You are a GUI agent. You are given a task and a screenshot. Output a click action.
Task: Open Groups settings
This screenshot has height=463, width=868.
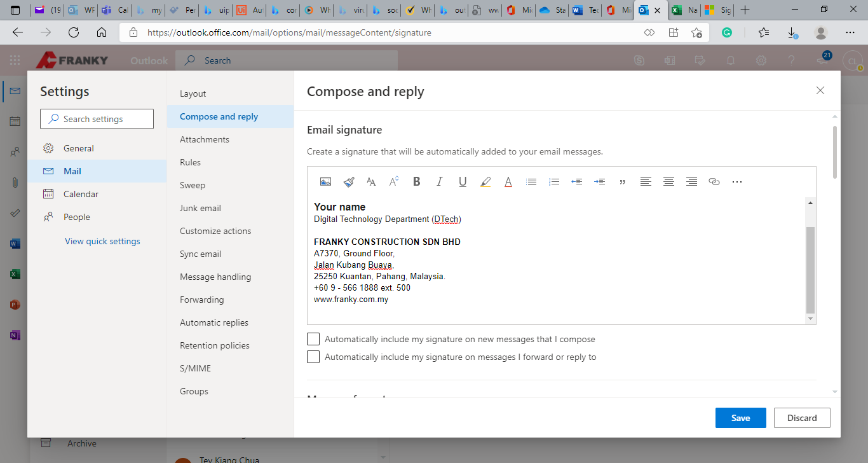pyautogui.click(x=230, y=391)
